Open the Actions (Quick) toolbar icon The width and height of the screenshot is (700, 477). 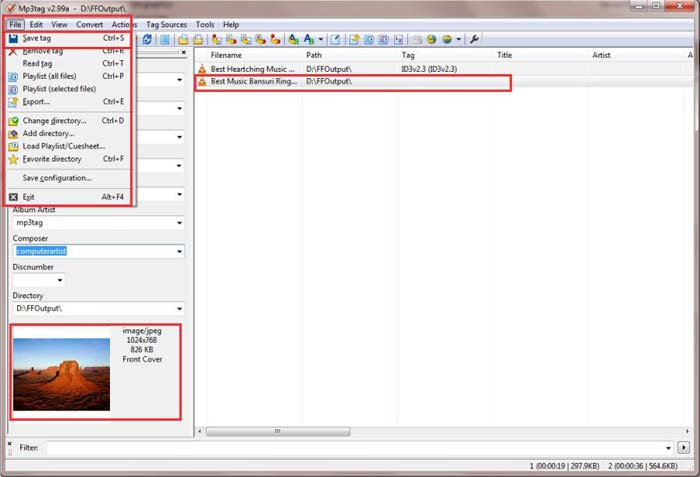(x=309, y=39)
